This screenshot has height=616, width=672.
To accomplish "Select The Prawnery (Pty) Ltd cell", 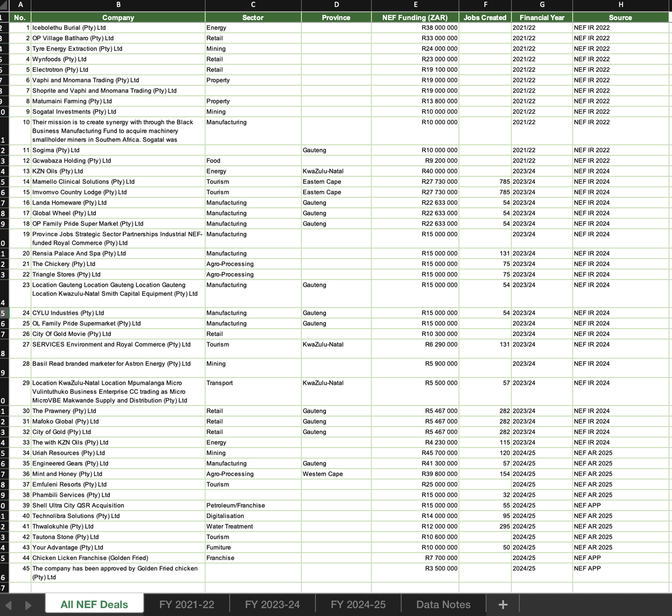I will (118, 411).
